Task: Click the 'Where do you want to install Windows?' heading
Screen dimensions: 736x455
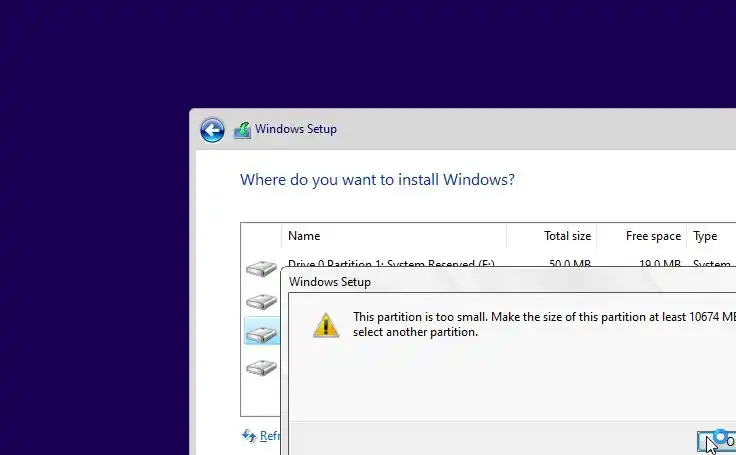Action: (377, 179)
